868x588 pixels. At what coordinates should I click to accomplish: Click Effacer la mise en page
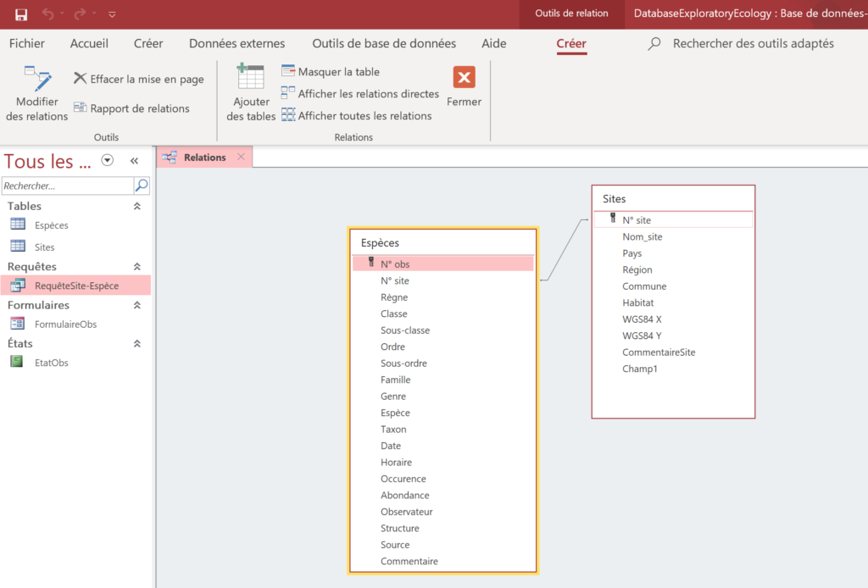(139, 79)
